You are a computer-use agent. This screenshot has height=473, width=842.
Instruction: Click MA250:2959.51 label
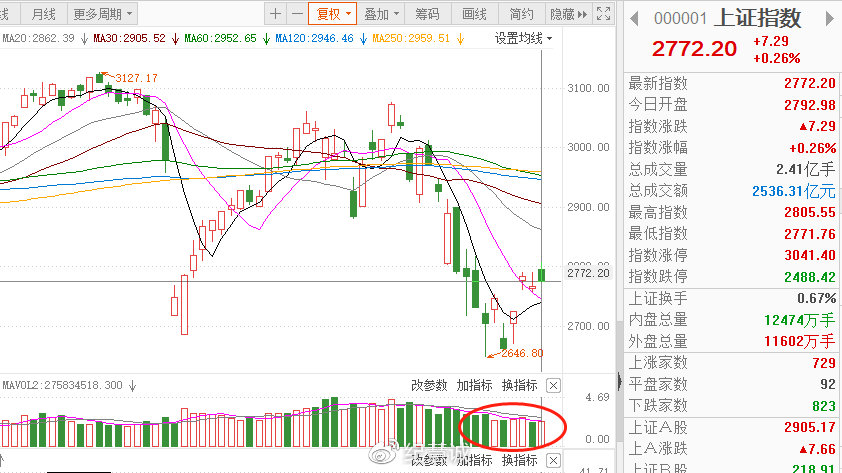pos(411,39)
